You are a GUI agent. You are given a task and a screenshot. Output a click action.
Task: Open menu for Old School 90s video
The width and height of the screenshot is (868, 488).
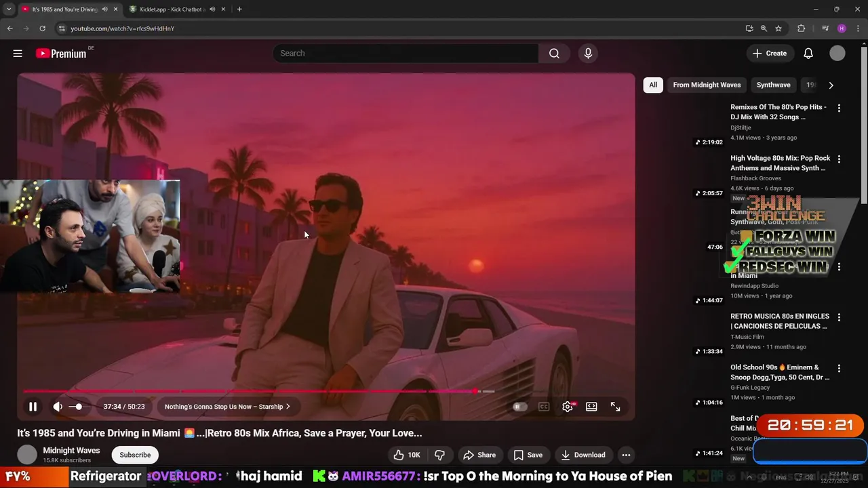point(839,368)
